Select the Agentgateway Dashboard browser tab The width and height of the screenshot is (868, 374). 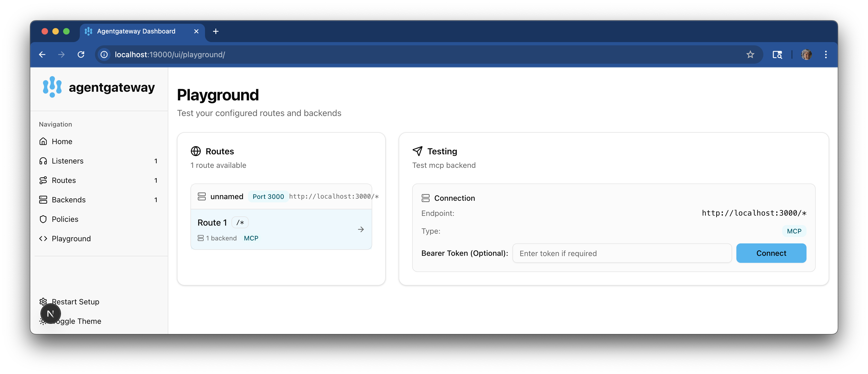point(142,31)
